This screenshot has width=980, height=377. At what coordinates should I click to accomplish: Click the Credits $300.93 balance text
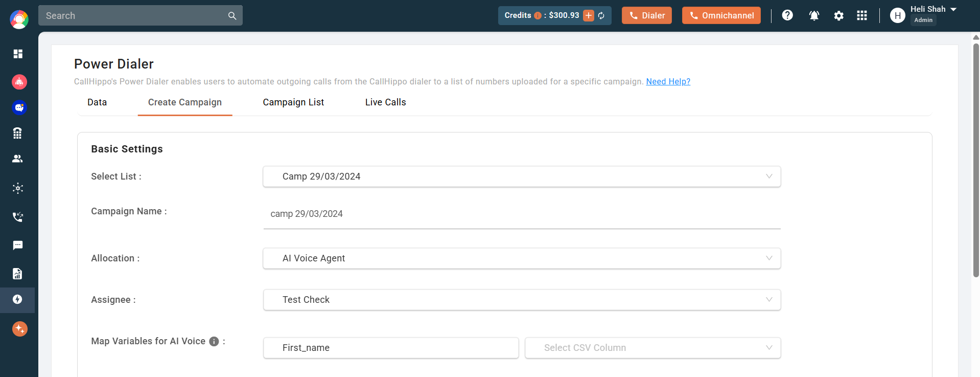pos(542,15)
